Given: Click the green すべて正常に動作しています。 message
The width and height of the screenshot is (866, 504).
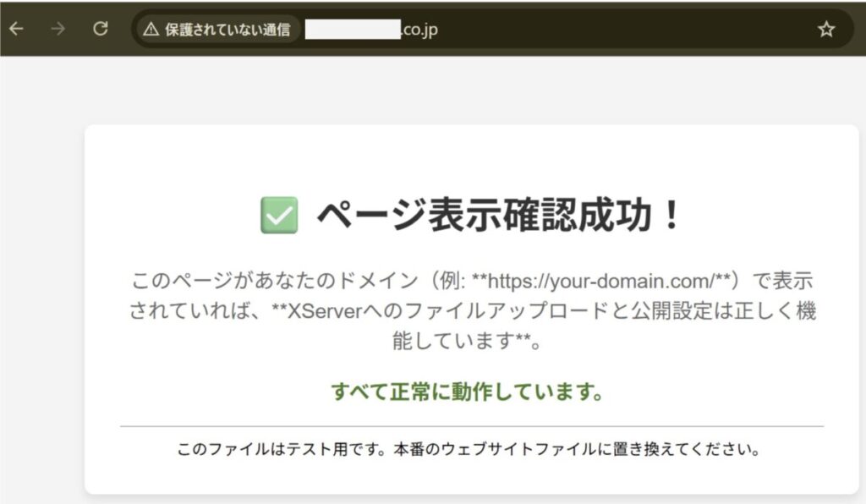Looking at the screenshot, I should pyautogui.click(x=467, y=392).
